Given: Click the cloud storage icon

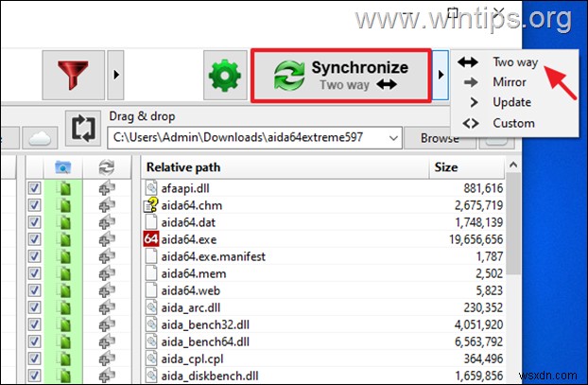Looking at the screenshot, I should coord(40,137).
